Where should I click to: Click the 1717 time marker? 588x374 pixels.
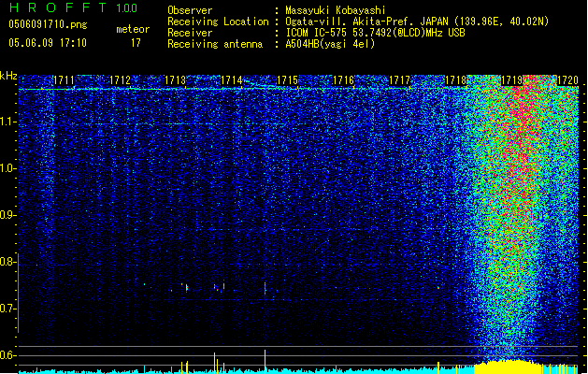pos(400,80)
